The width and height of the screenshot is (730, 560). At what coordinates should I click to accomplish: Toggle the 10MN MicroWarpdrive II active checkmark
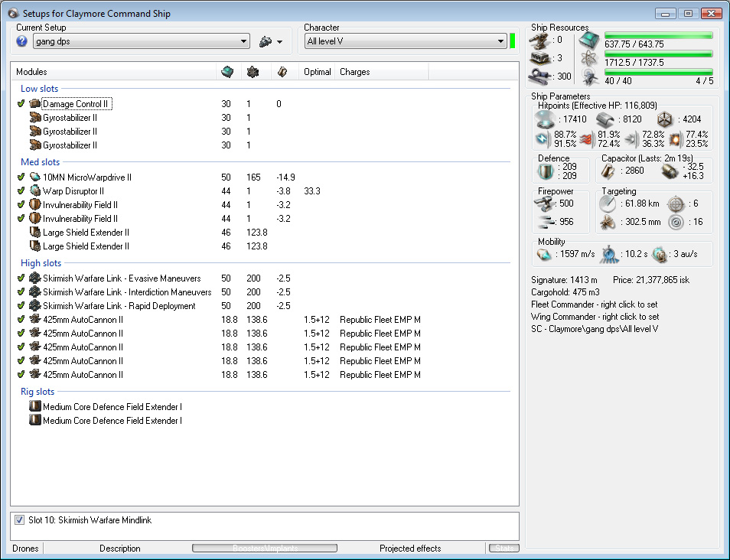(x=21, y=177)
